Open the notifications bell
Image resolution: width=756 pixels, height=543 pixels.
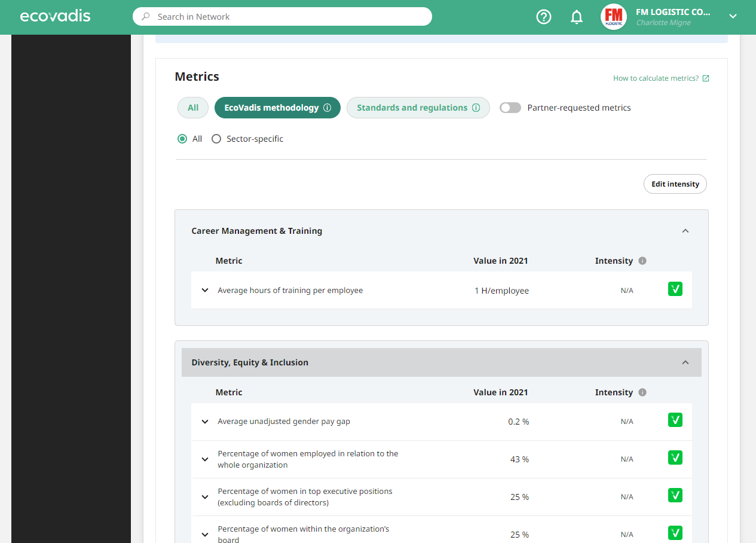[x=577, y=17]
